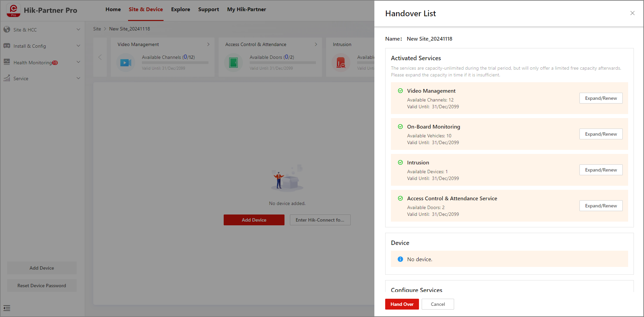Image resolution: width=644 pixels, height=317 pixels.
Task: Click the Service signal-bars icon
Action: coord(7,78)
